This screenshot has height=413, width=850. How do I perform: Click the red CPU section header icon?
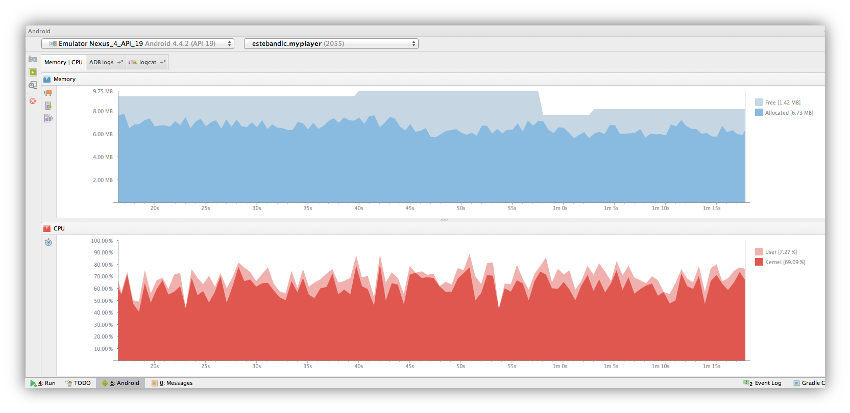47,229
